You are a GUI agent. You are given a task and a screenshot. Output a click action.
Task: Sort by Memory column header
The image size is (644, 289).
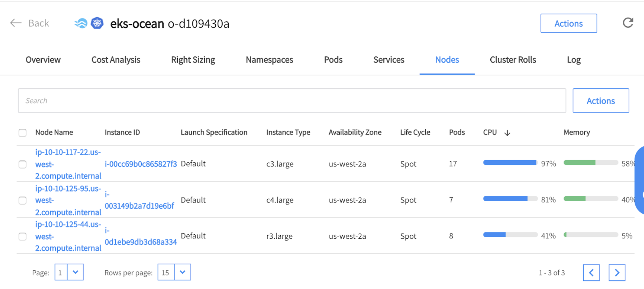tap(577, 132)
